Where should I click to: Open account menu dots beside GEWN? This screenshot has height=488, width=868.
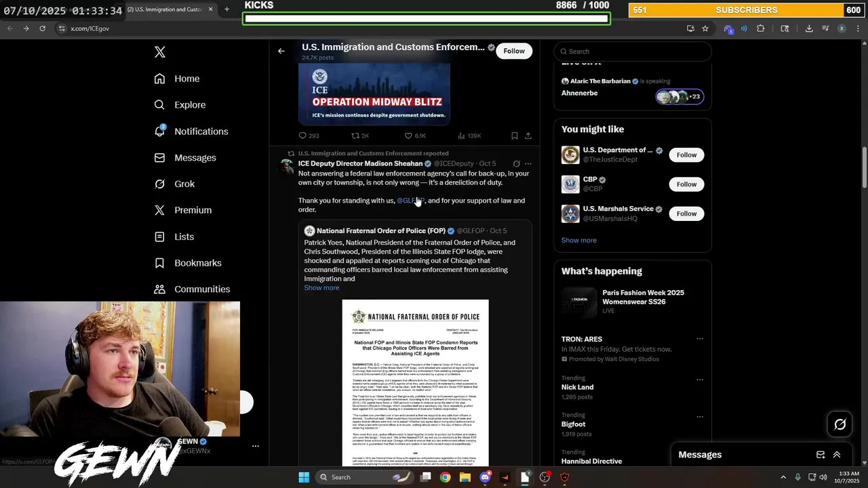point(256,446)
